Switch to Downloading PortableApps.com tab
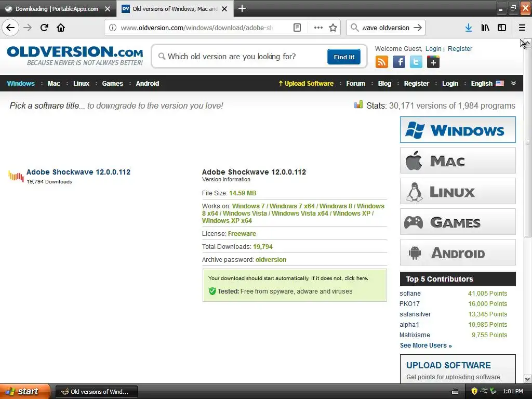532x399 pixels. 57,9
